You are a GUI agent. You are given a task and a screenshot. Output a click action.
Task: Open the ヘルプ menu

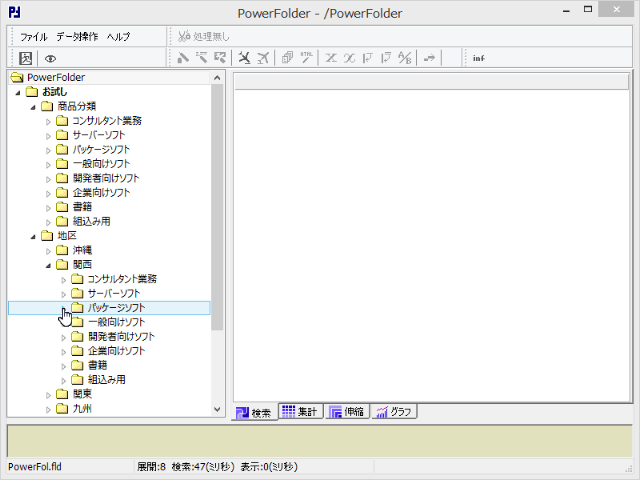[118, 37]
